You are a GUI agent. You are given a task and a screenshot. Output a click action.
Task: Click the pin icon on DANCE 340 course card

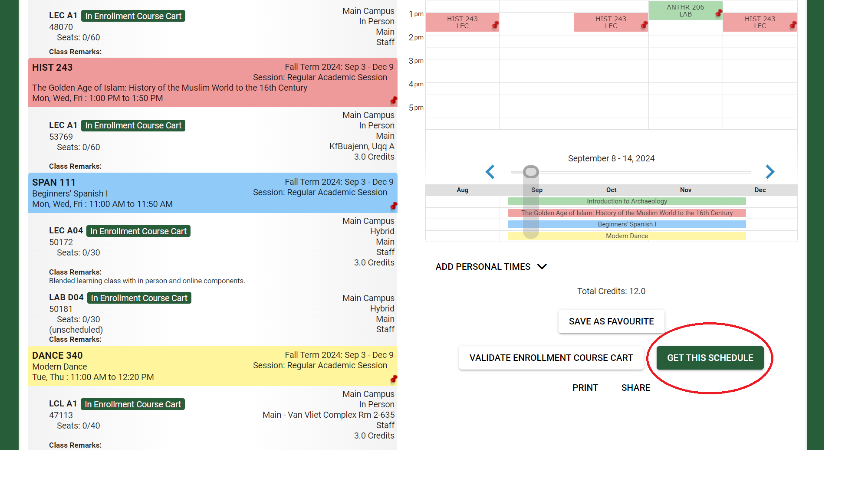(393, 380)
